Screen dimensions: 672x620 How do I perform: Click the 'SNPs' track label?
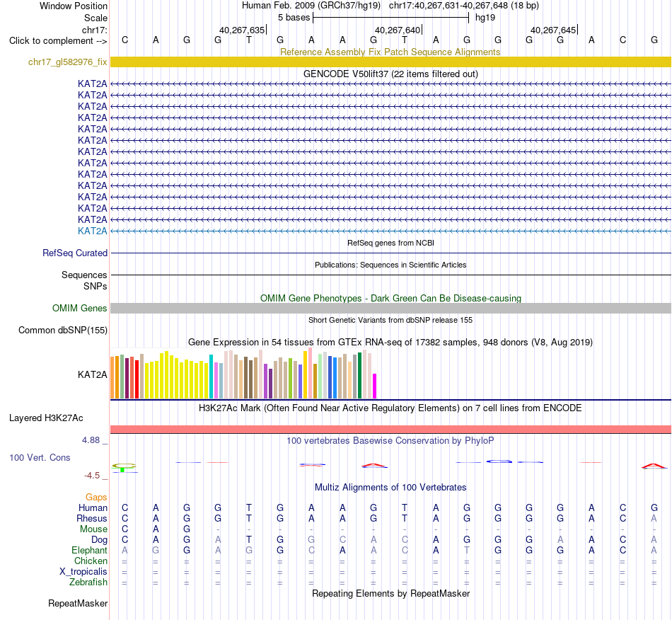pyautogui.click(x=95, y=286)
